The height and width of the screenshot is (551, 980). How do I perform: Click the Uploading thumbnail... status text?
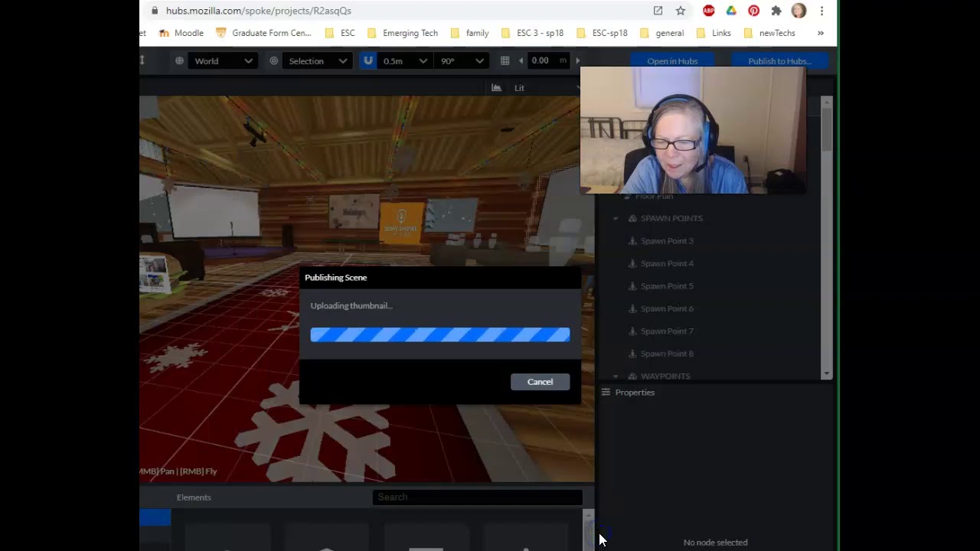click(x=351, y=305)
